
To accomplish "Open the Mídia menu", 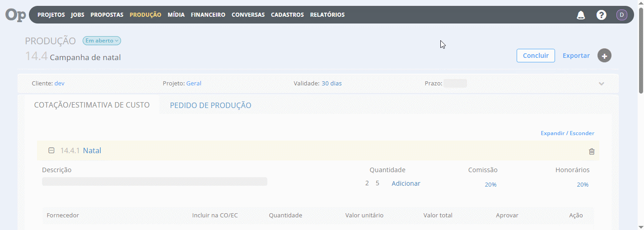I will [176, 15].
